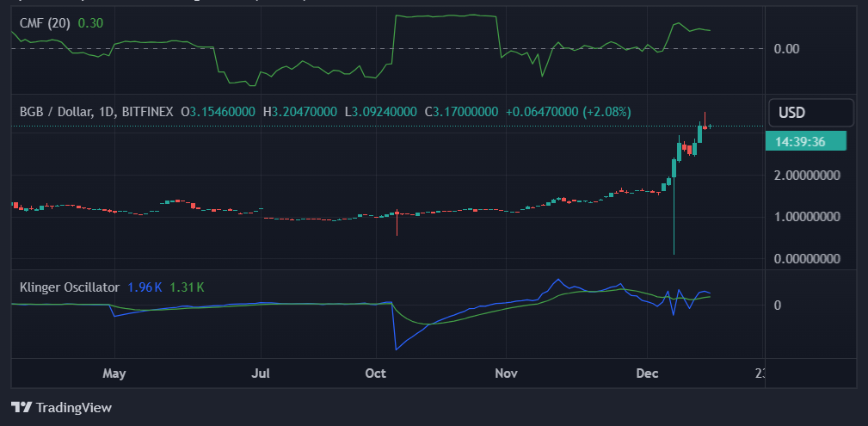
Task: Click the 1.00000000 price scale label
Action: point(805,217)
